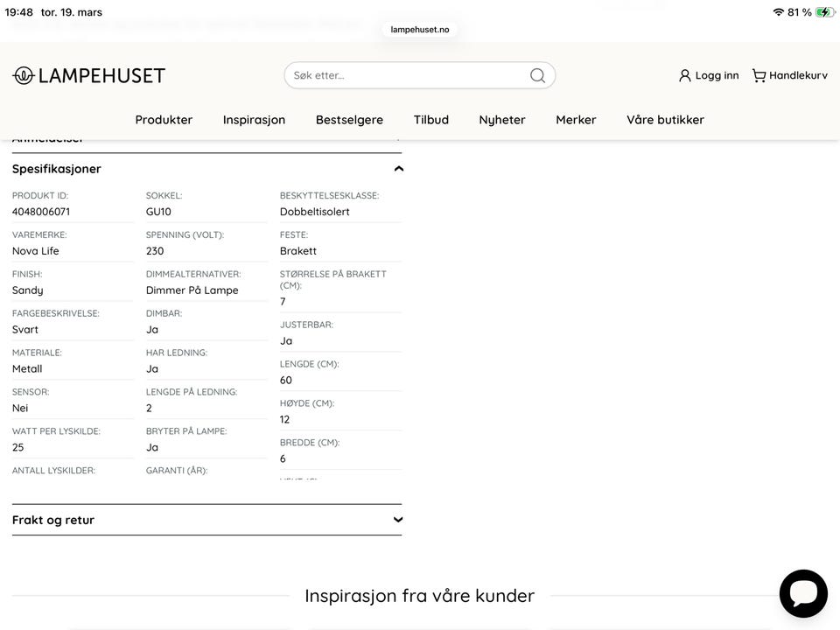The image size is (840, 630).
Task: Open the Tilbud menu item
Action: (431, 120)
